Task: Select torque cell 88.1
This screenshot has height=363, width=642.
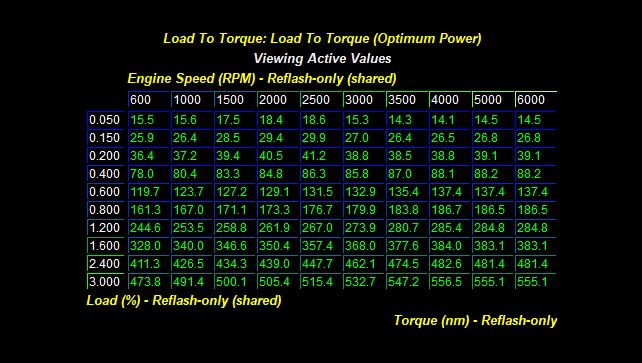Action: point(450,174)
